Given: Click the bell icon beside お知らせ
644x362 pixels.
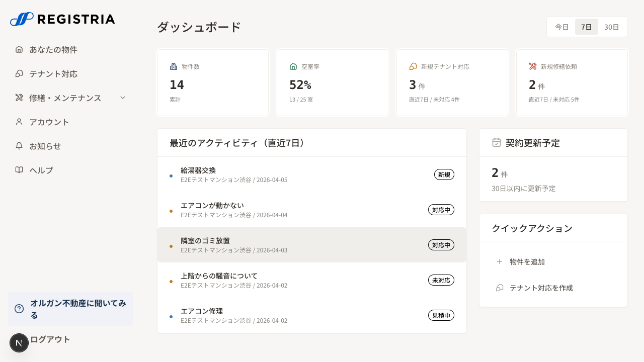Looking at the screenshot, I should click(19, 146).
